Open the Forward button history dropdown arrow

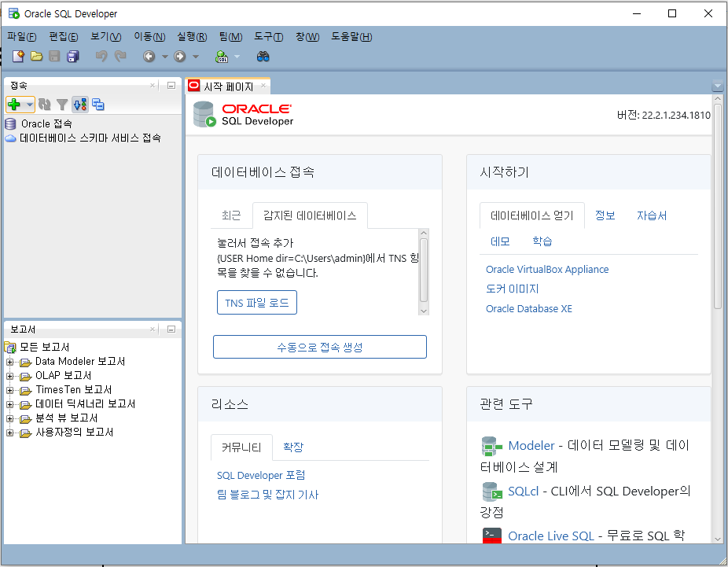[x=196, y=57]
